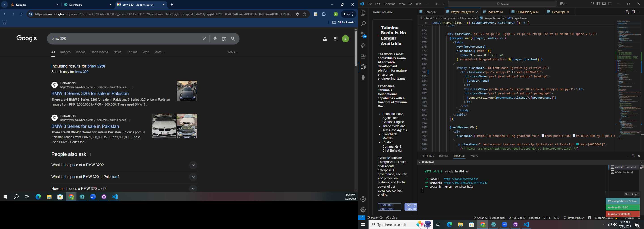Open the Extensions view in VS Code
The image size is (644, 229).
[363, 56]
